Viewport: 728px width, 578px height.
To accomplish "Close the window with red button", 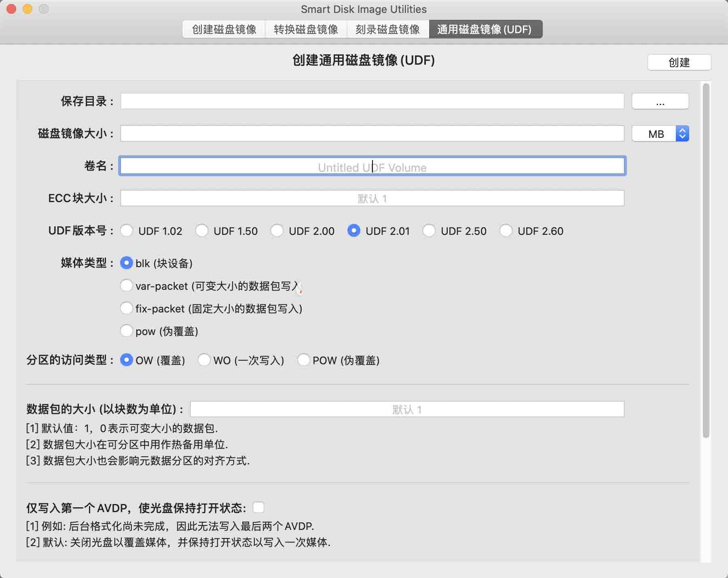I will pos(11,9).
